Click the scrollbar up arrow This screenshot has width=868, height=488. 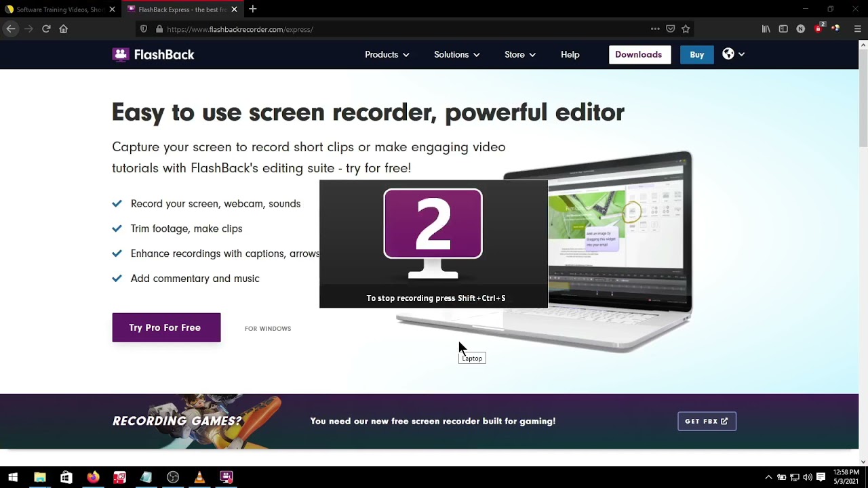click(x=863, y=45)
